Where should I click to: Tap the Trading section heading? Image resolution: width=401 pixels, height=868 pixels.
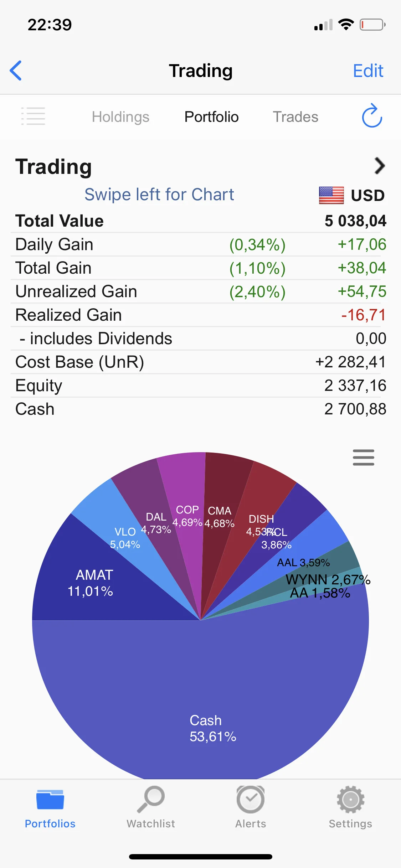[x=53, y=166]
